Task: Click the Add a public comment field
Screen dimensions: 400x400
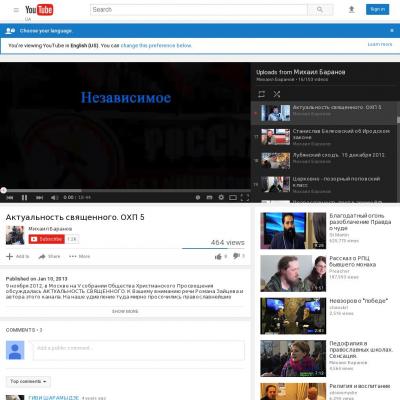Action: pos(139,350)
